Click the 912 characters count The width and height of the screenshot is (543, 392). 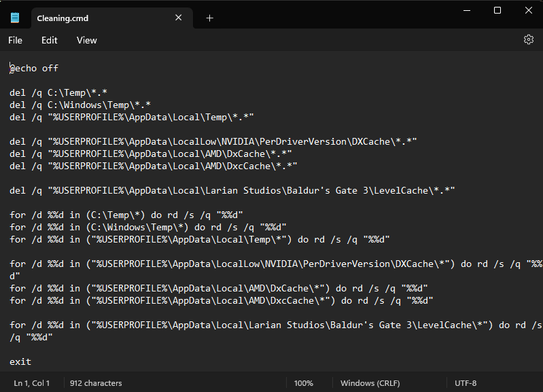(96, 383)
